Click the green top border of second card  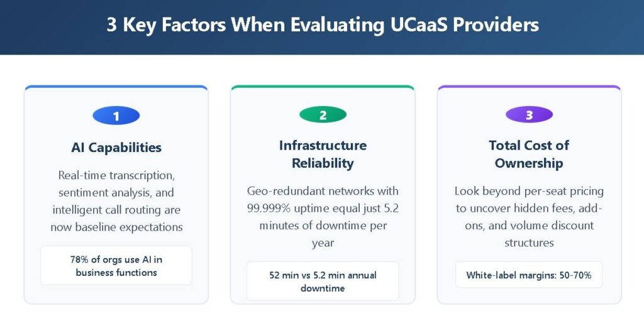point(323,87)
